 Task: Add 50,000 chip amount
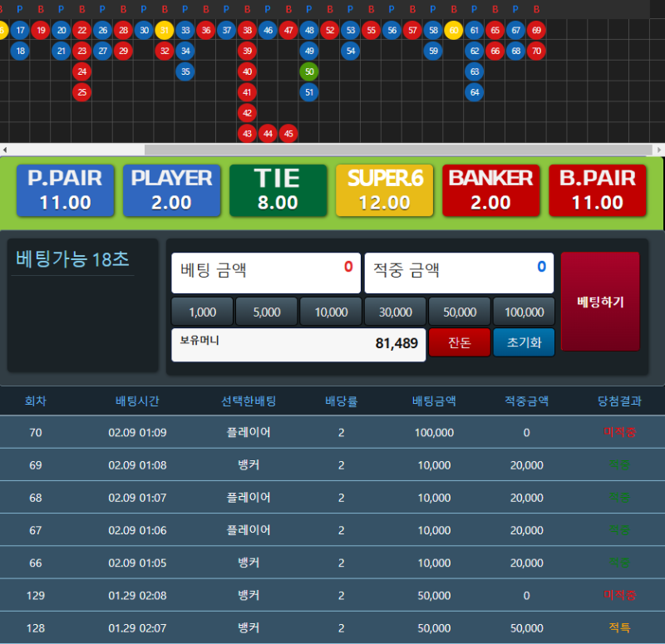461,312
